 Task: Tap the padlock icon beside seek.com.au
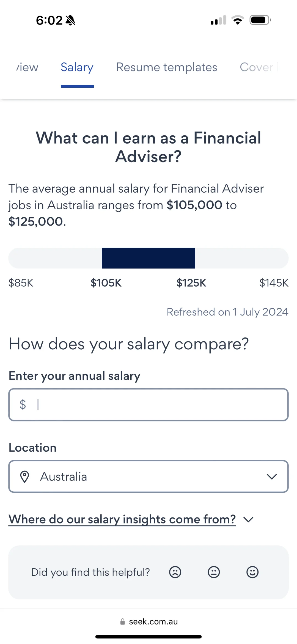click(x=123, y=621)
